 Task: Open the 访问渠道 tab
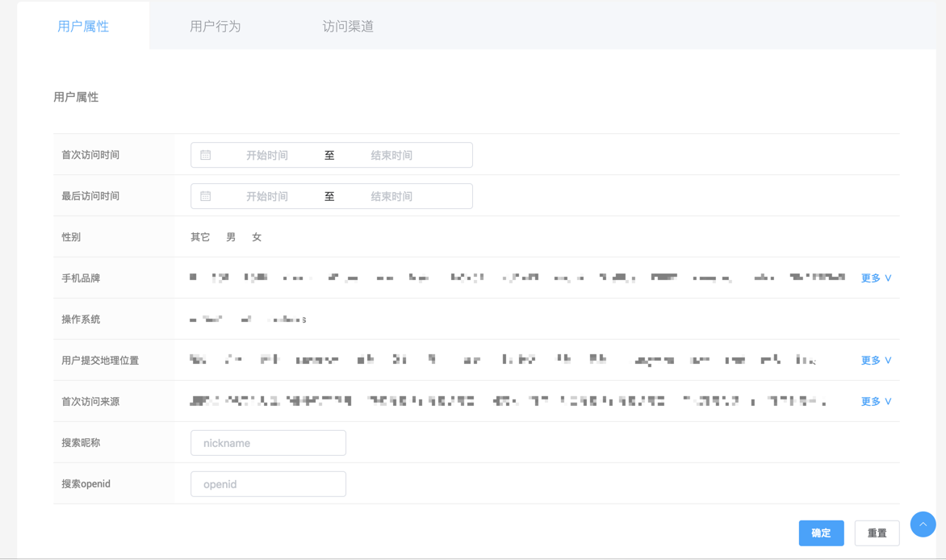coord(348,27)
